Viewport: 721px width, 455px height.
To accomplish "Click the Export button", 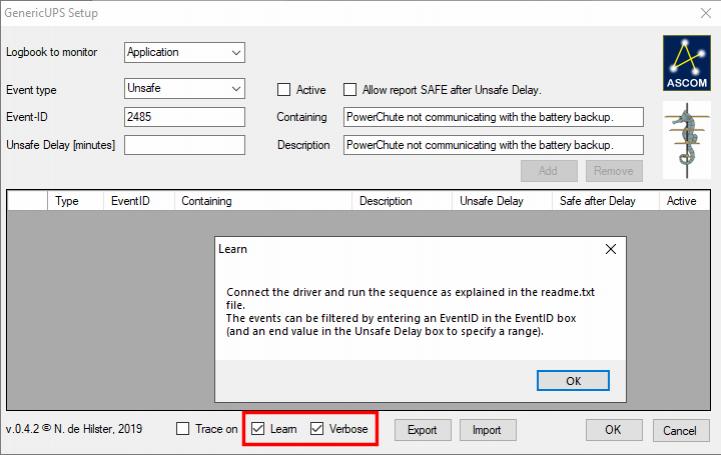I will click(422, 430).
